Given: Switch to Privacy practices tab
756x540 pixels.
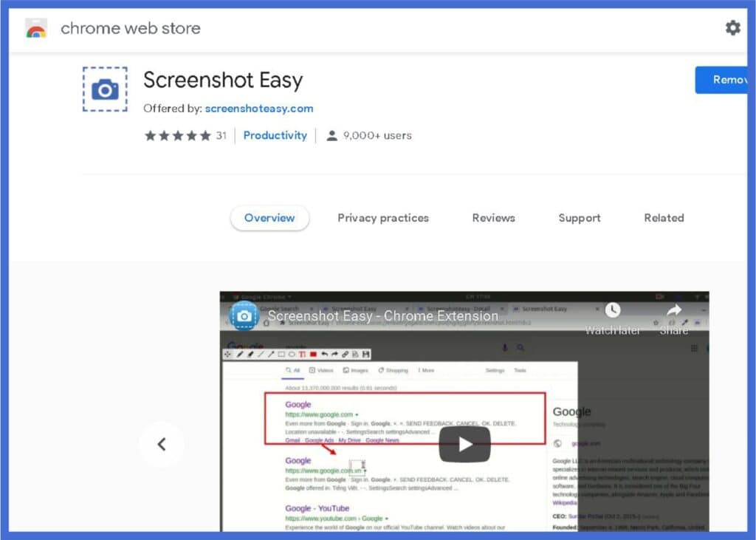Looking at the screenshot, I should [x=383, y=218].
